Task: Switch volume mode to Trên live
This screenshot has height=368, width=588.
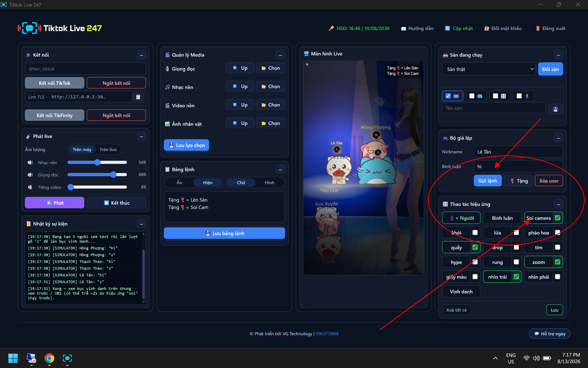Action: point(108,149)
